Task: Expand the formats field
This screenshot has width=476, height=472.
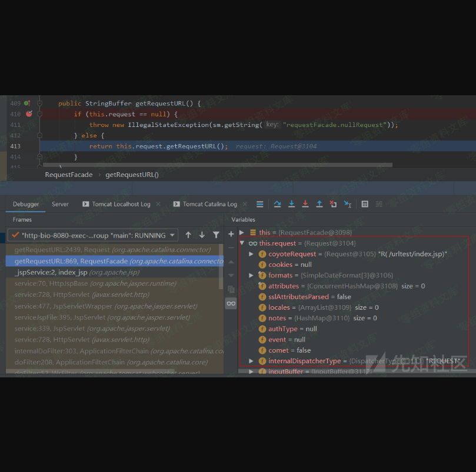Action: [x=251, y=275]
